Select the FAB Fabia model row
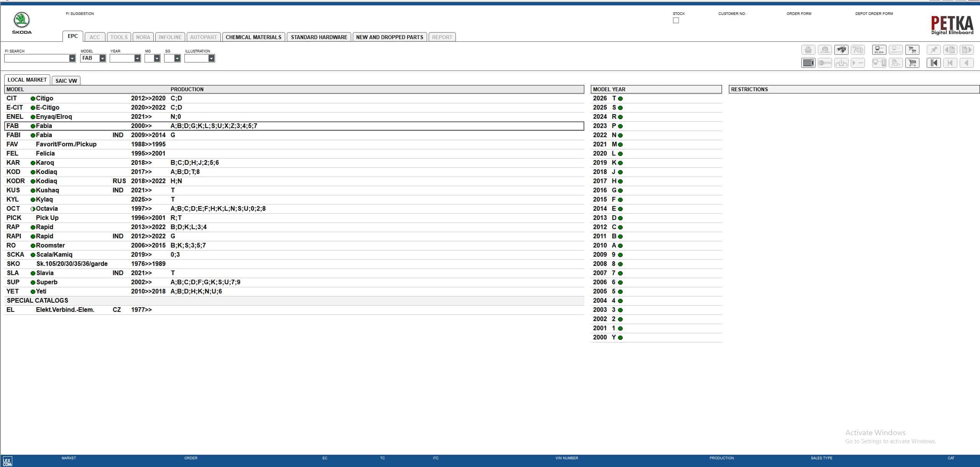Image resolution: width=980 pixels, height=467 pixels. [294, 126]
